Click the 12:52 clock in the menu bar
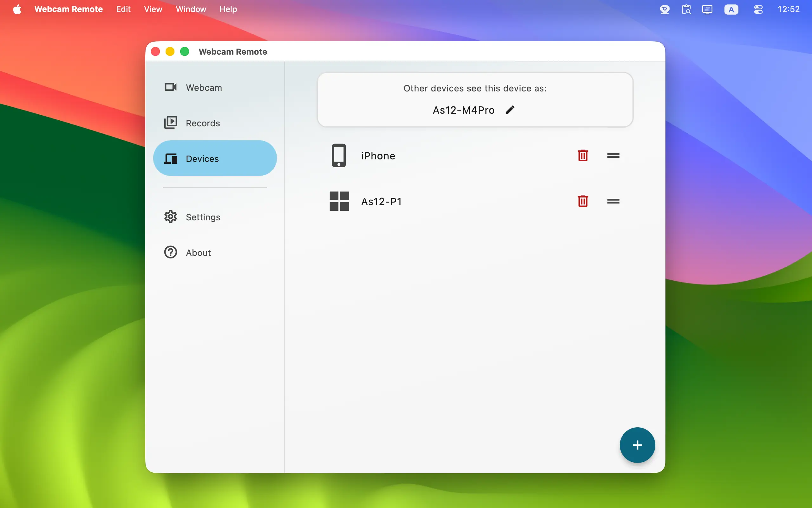Screen dimensions: 812x508 [x=789, y=9]
